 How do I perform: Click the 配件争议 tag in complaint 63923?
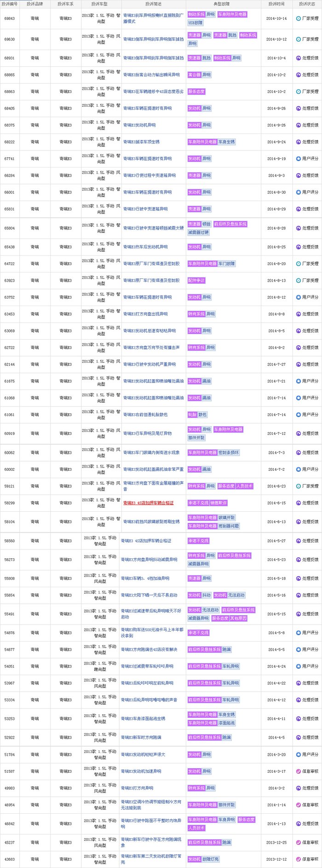tap(196, 280)
